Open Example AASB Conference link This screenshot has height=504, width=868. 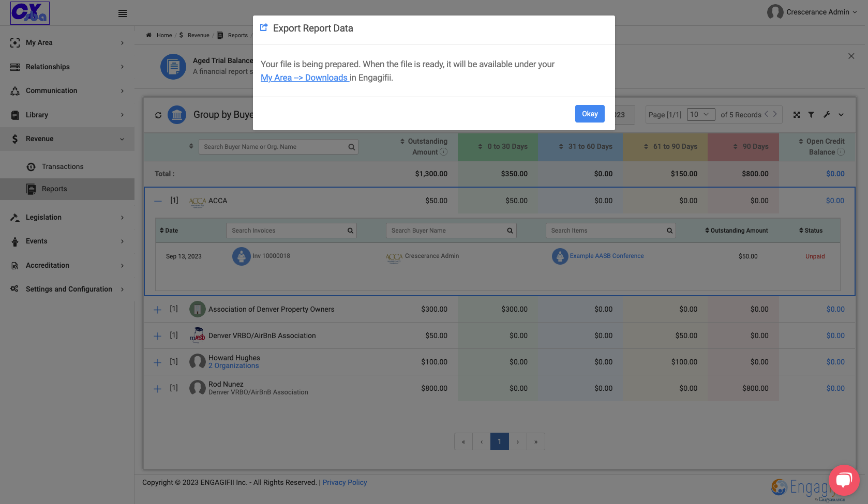tap(607, 256)
